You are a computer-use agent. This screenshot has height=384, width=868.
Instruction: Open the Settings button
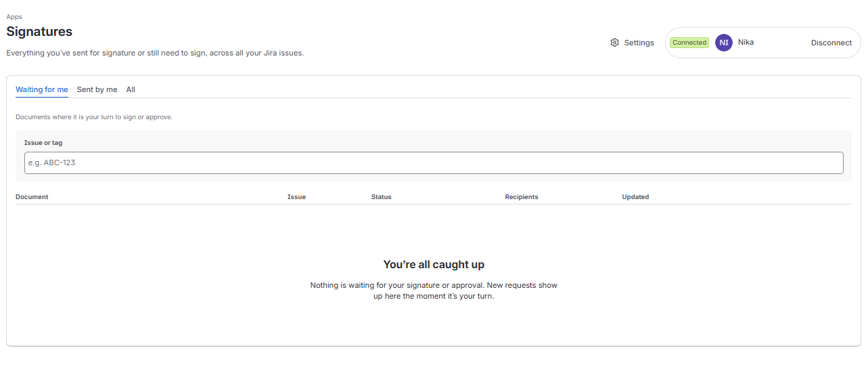point(632,43)
